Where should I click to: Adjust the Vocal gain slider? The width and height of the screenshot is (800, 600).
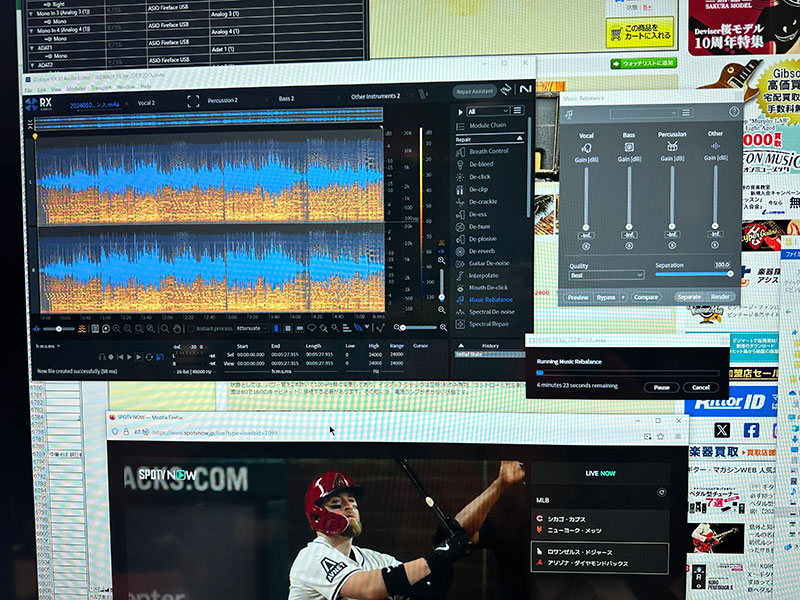point(586,198)
